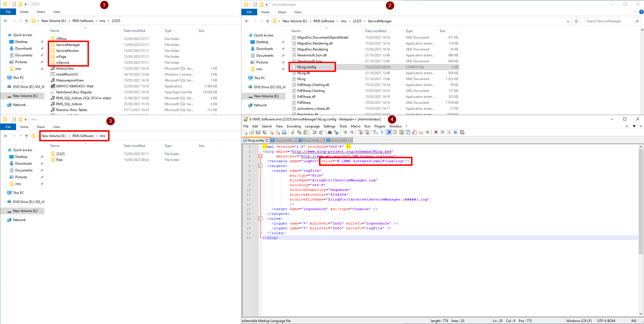Image resolution: width=644 pixels, height=324 pixels.
Task: Click the ServiceManager file list scrollbar
Action: [642, 72]
